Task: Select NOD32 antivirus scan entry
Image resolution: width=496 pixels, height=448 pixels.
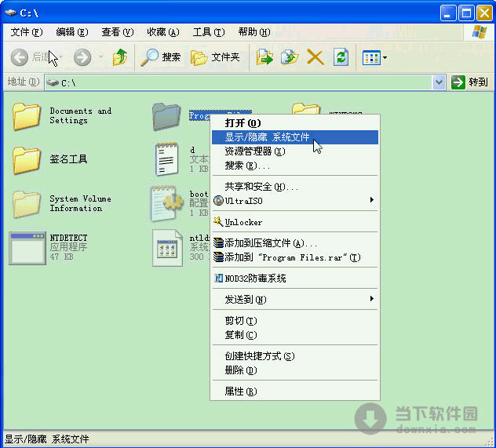Action: 255,279
